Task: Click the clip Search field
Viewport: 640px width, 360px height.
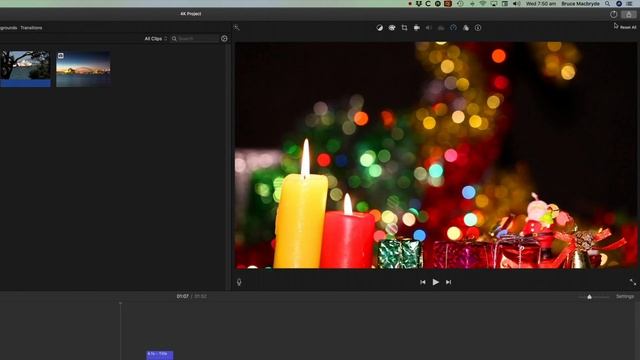Action: tap(195, 38)
